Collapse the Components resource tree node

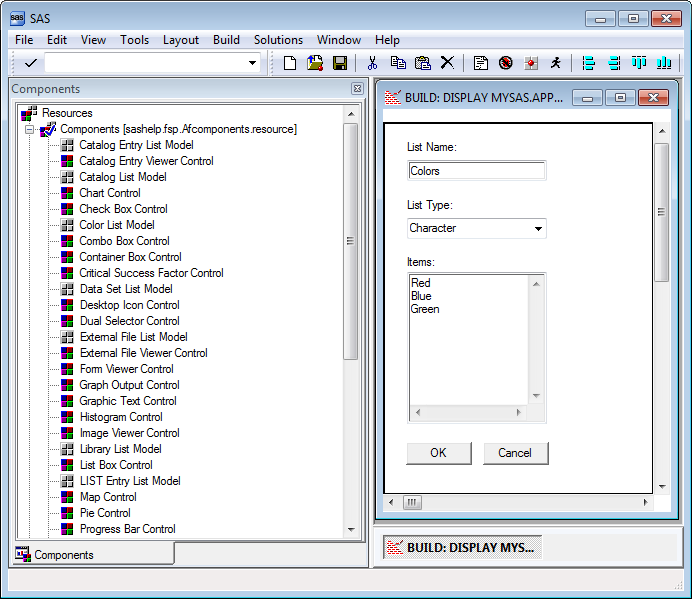pyautogui.click(x=30, y=129)
